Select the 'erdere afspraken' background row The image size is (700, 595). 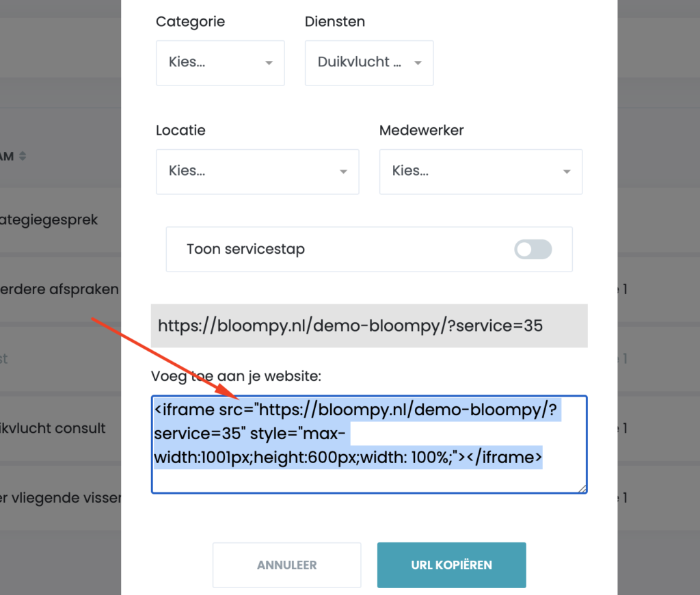59,289
